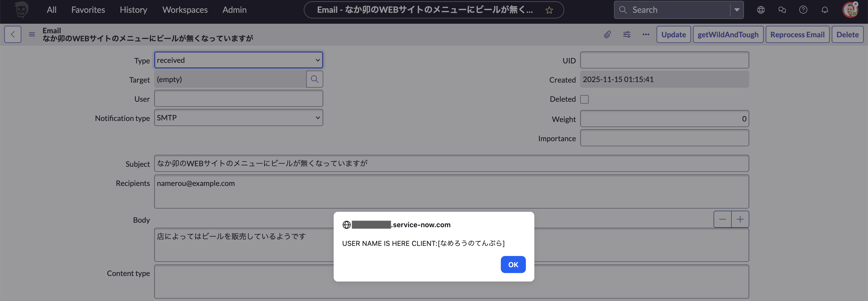The height and width of the screenshot is (301, 868).
Task: Click the favorite star icon in title pill
Action: point(549,10)
